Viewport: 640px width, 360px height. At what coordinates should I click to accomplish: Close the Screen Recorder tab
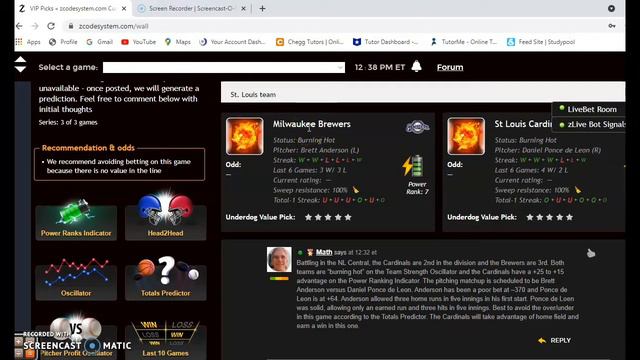point(243,8)
